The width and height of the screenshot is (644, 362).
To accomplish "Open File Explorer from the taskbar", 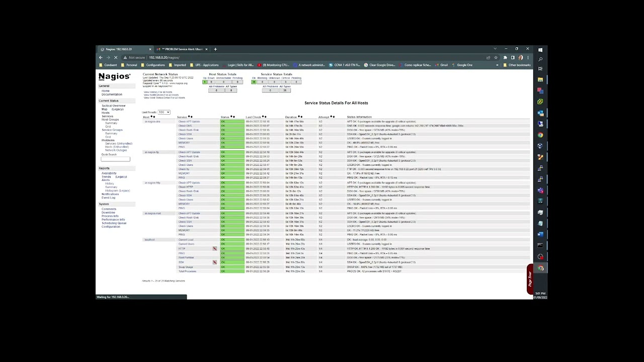I will [540, 79].
